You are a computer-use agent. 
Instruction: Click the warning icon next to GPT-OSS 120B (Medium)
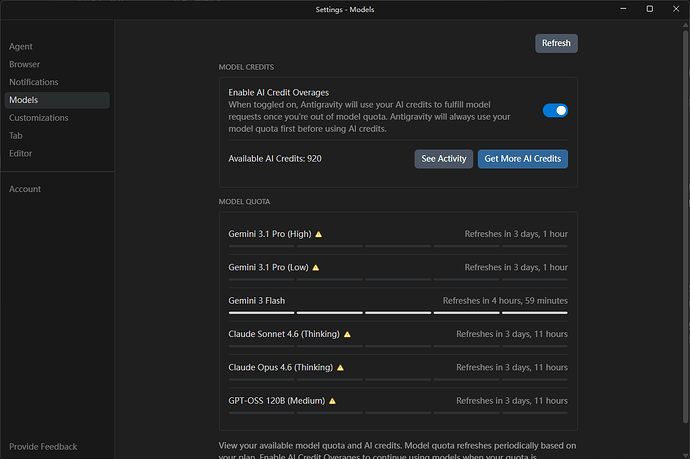(x=332, y=401)
